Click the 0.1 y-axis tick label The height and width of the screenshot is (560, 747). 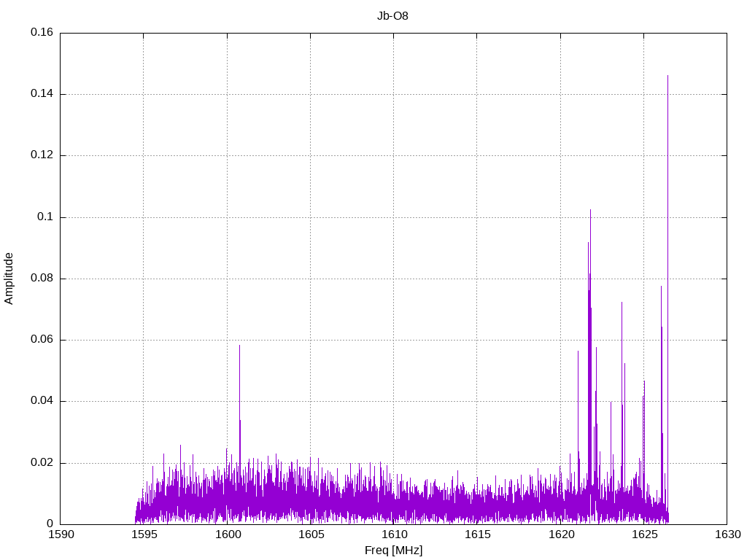[x=45, y=217]
